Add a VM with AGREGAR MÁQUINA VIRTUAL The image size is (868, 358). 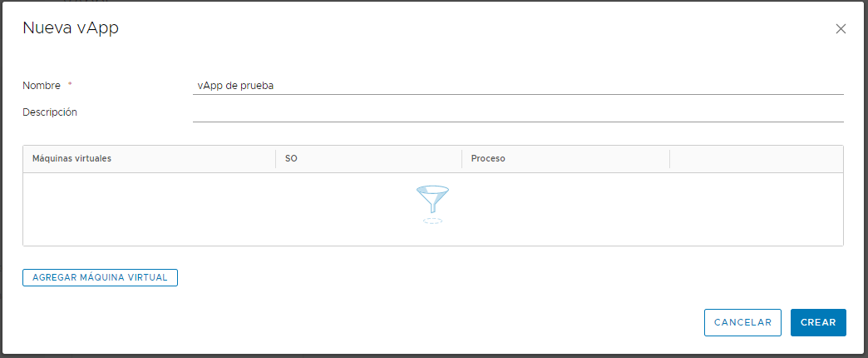pyautogui.click(x=100, y=277)
